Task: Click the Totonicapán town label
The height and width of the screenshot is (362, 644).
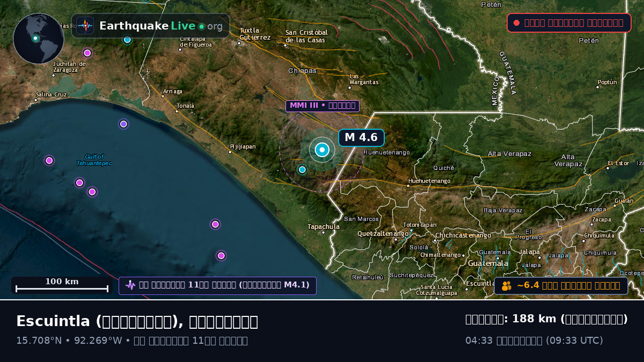Action: [420, 225]
